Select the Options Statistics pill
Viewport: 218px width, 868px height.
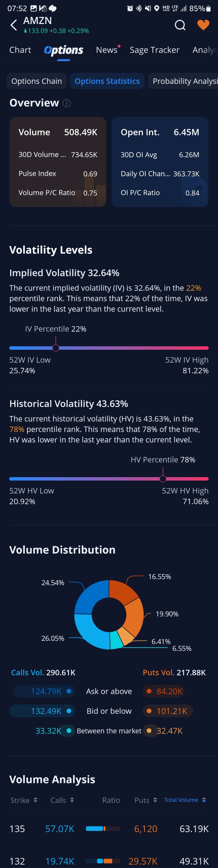[107, 81]
